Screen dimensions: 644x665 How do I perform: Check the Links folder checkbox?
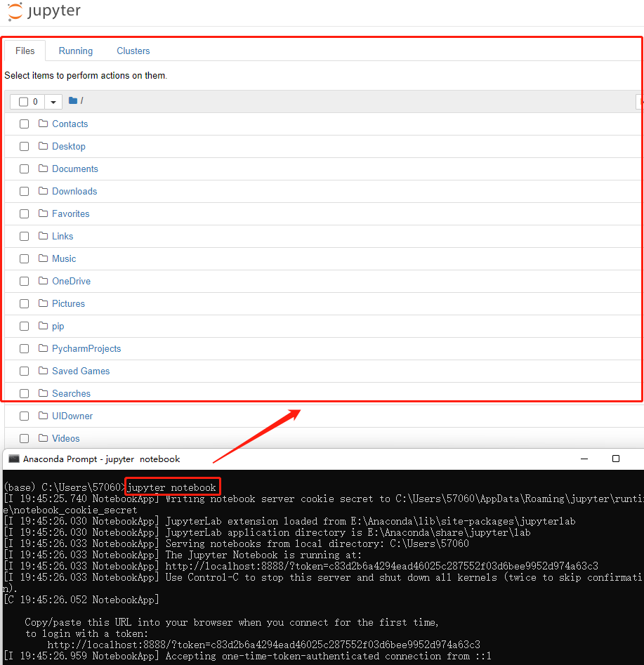(24, 236)
